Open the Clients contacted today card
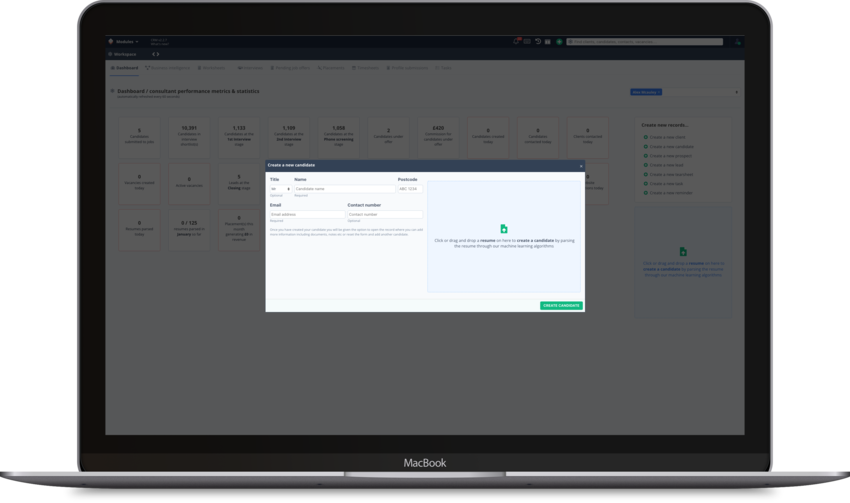The height and width of the screenshot is (503, 850). [x=588, y=138]
